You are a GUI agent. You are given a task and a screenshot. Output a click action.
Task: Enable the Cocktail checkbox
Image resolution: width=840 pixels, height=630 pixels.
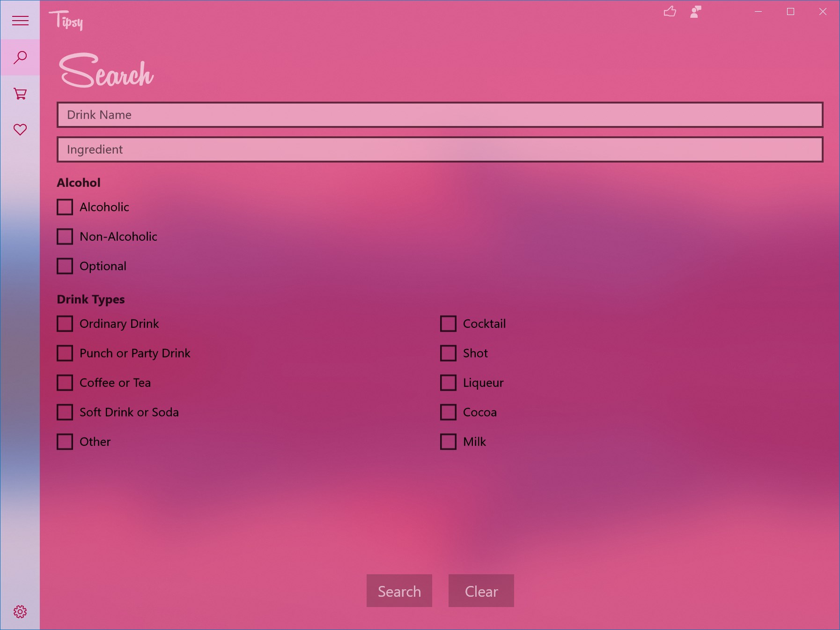pos(449,324)
